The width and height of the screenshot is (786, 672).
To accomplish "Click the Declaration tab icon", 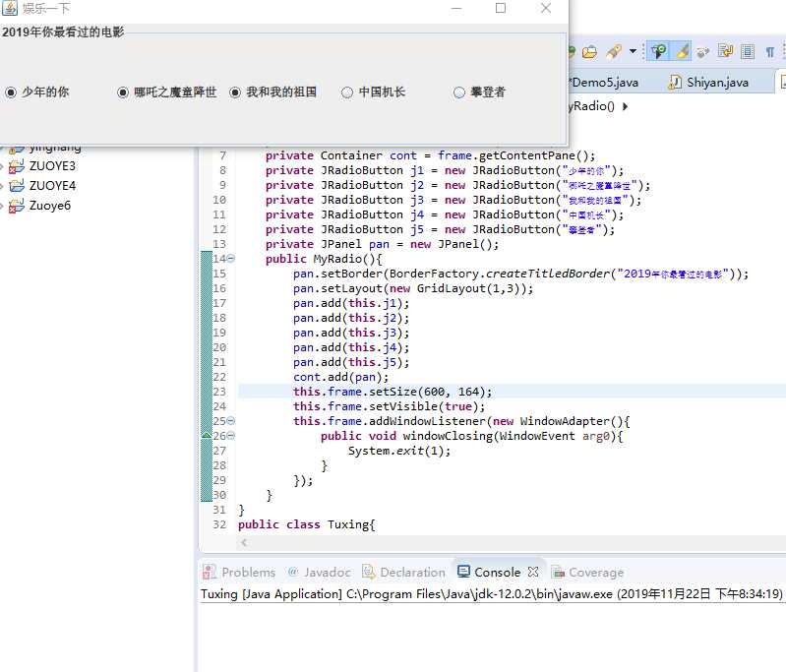I will [369, 572].
